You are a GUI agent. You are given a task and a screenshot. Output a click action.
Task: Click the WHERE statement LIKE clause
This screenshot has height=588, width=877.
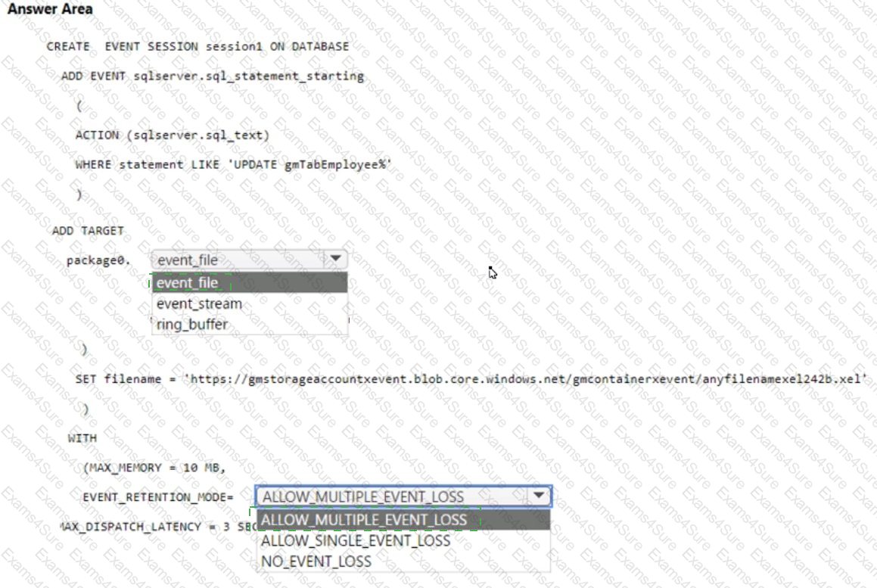(233, 164)
